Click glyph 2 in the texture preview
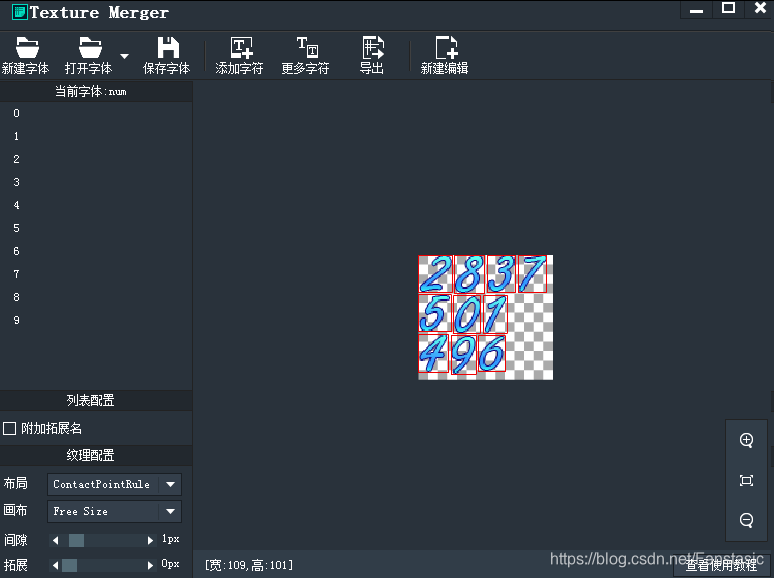 tap(435, 274)
